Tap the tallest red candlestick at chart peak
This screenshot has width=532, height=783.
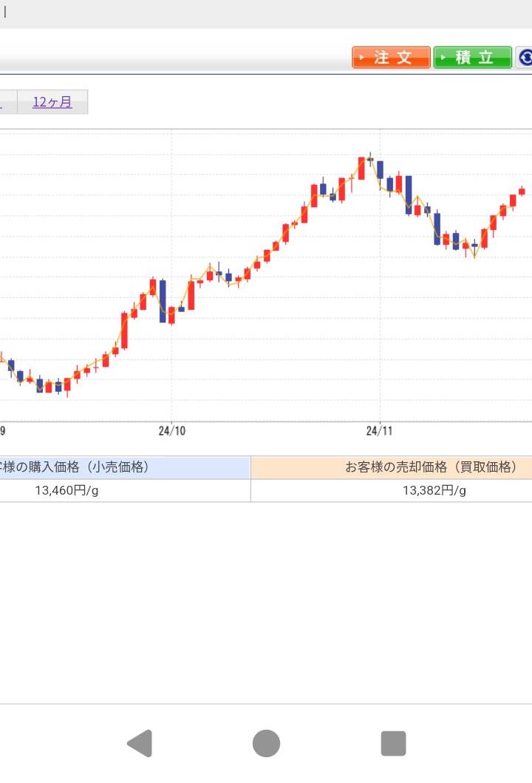tap(361, 168)
